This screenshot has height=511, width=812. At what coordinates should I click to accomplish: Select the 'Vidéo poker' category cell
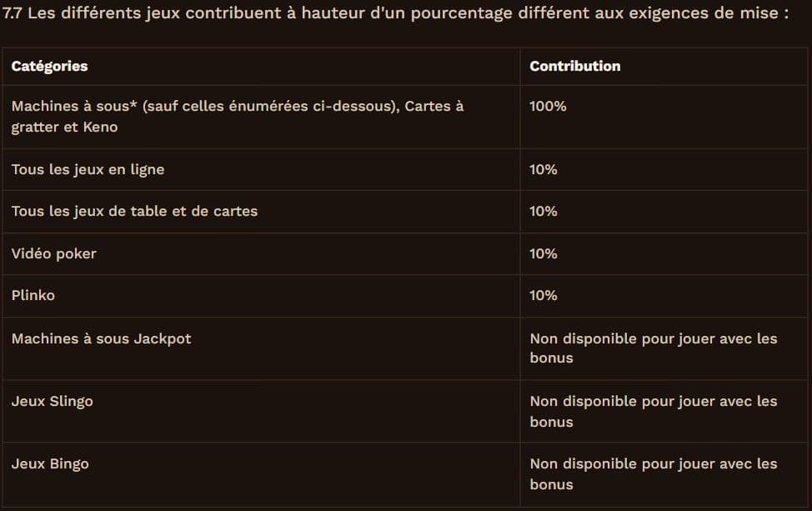(x=54, y=253)
